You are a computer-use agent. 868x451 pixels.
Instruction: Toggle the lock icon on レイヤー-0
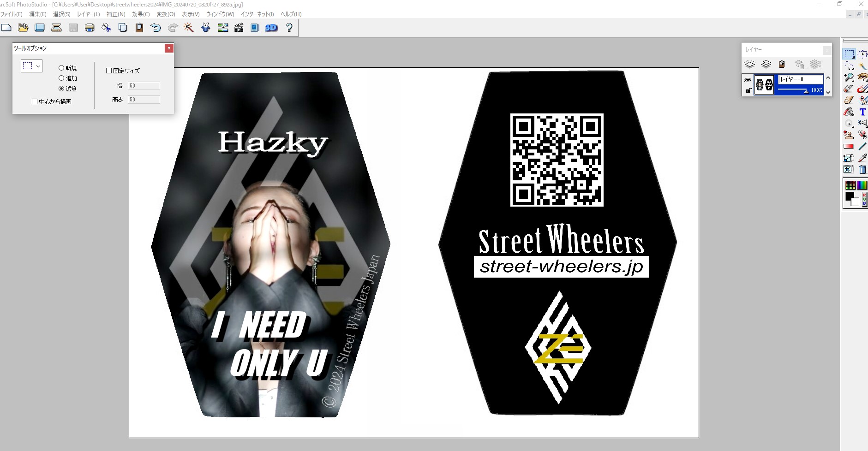click(x=748, y=90)
